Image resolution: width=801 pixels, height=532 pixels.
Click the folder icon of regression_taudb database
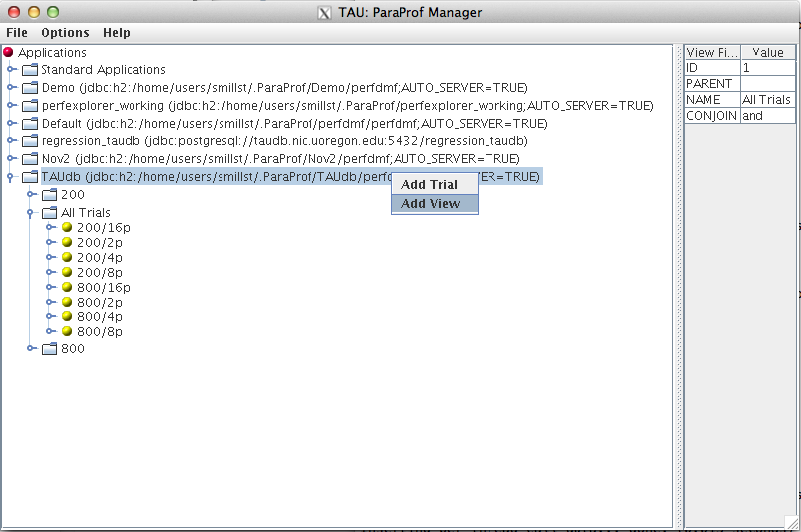(x=29, y=141)
